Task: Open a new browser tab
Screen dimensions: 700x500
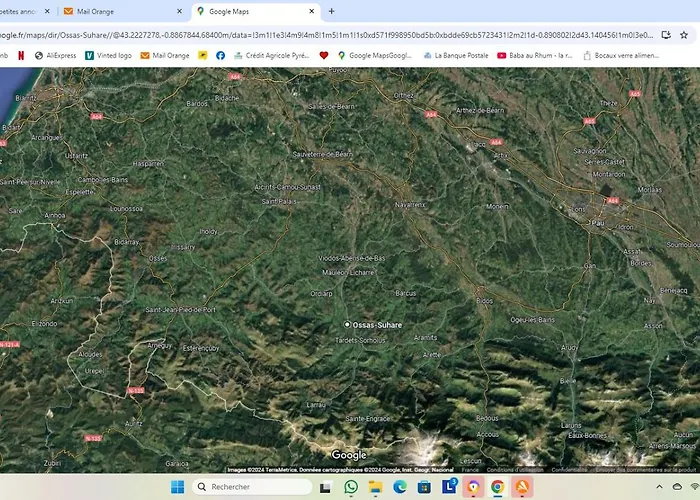Action: click(x=332, y=12)
